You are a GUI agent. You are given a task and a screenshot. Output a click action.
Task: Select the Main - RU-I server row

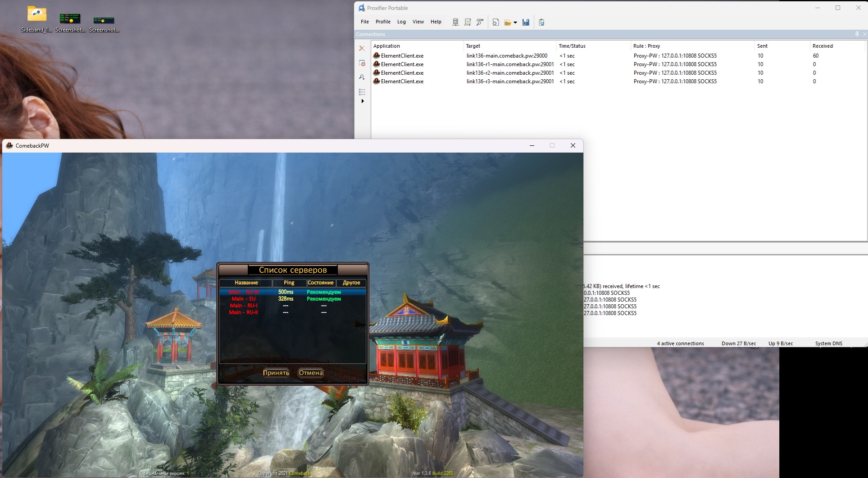pos(293,306)
